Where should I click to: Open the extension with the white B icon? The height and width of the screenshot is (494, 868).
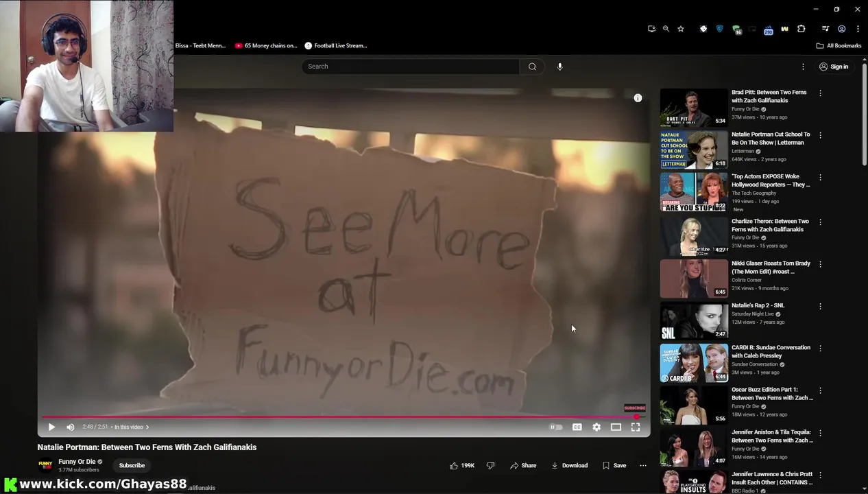(703, 29)
